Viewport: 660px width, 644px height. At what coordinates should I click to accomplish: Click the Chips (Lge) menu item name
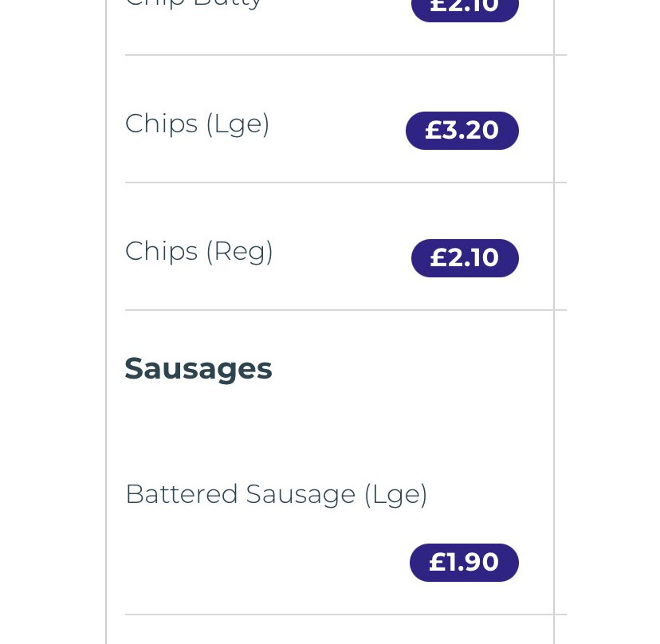tap(197, 124)
